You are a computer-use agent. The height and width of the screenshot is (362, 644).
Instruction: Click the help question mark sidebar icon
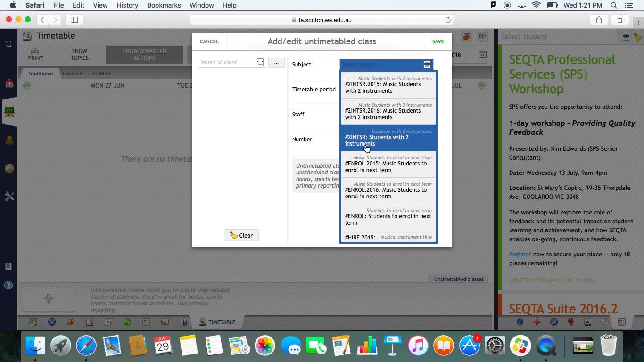[8, 285]
